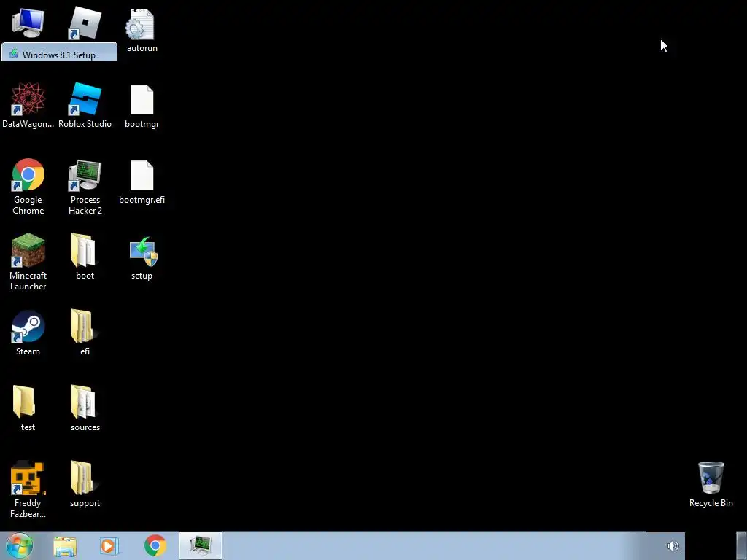747x560 pixels.
Task: Select the Computer desktop icon
Action: [28, 23]
